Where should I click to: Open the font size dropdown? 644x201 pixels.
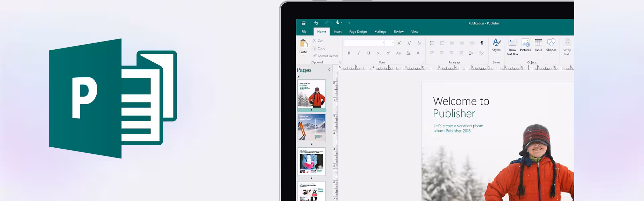pos(393,43)
